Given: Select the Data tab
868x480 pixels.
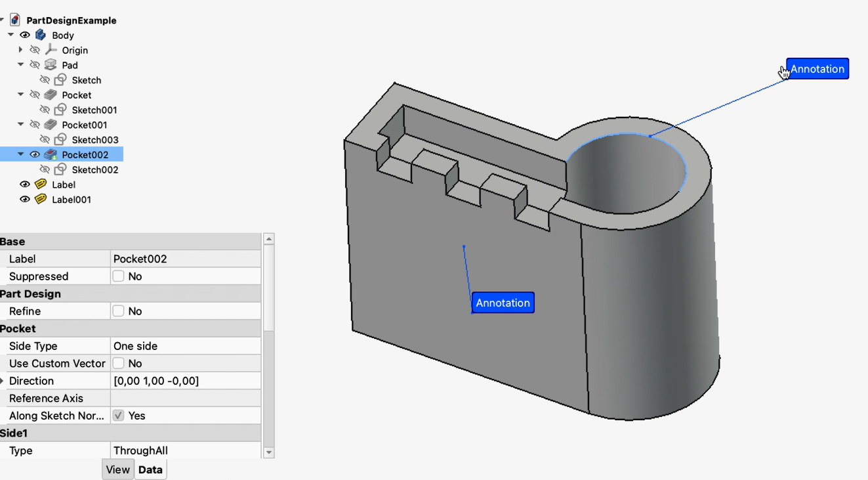Looking at the screenshot, I should coord(150,469).
